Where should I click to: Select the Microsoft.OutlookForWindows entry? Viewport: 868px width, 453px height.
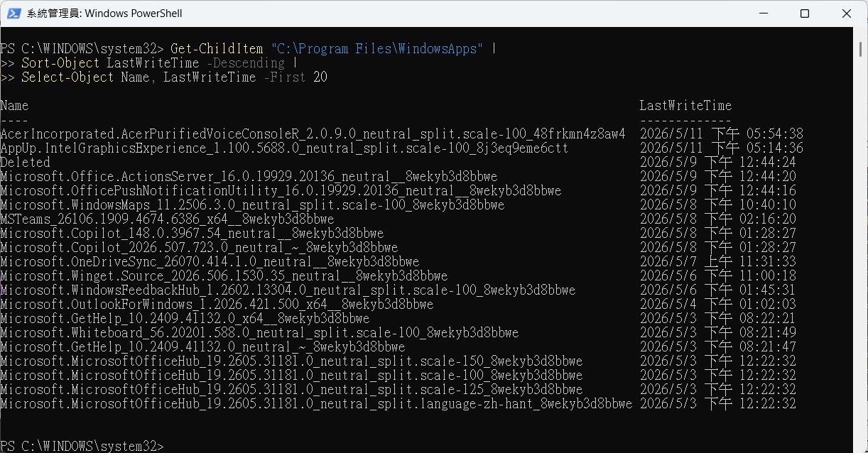[x=217, y=304]
